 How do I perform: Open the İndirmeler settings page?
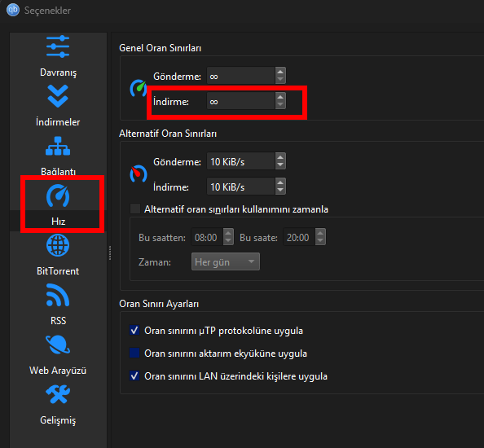tap(58, 106)
